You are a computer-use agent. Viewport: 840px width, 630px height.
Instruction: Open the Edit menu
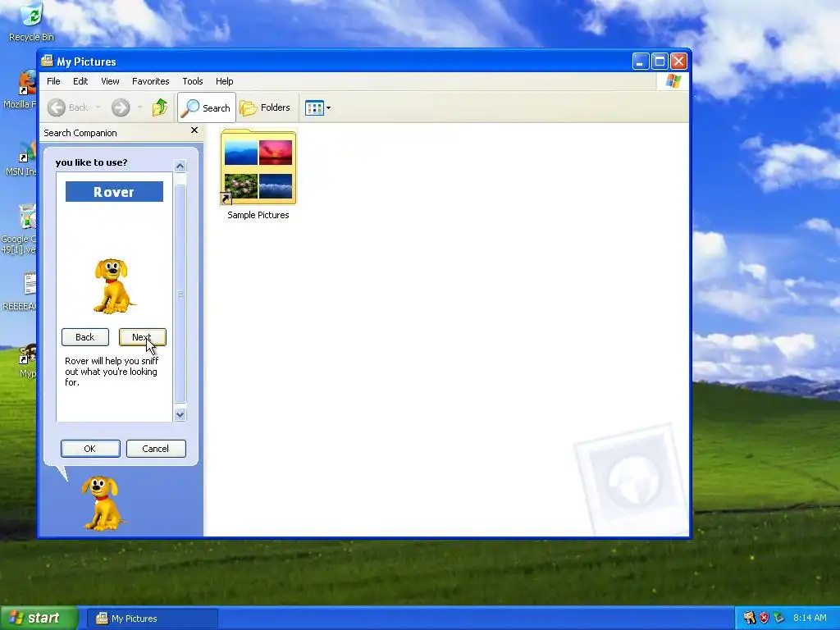[80, 81]
